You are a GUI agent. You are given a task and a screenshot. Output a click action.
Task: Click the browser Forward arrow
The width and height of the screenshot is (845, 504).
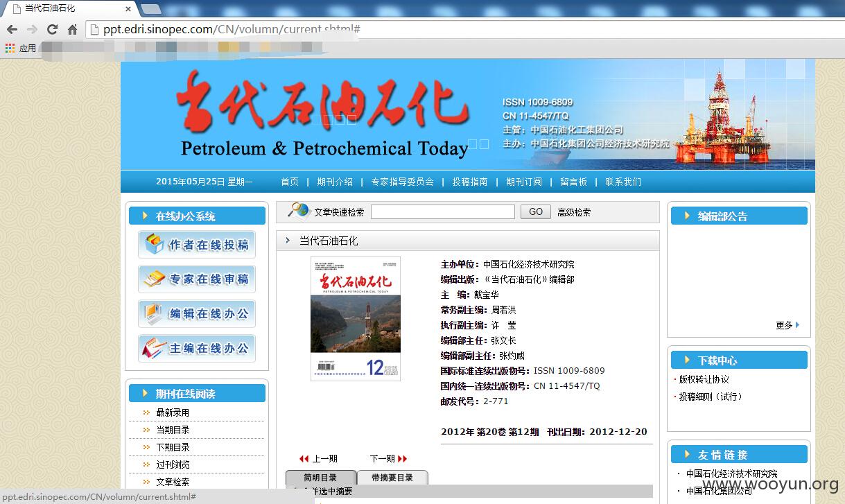[32, 29]
